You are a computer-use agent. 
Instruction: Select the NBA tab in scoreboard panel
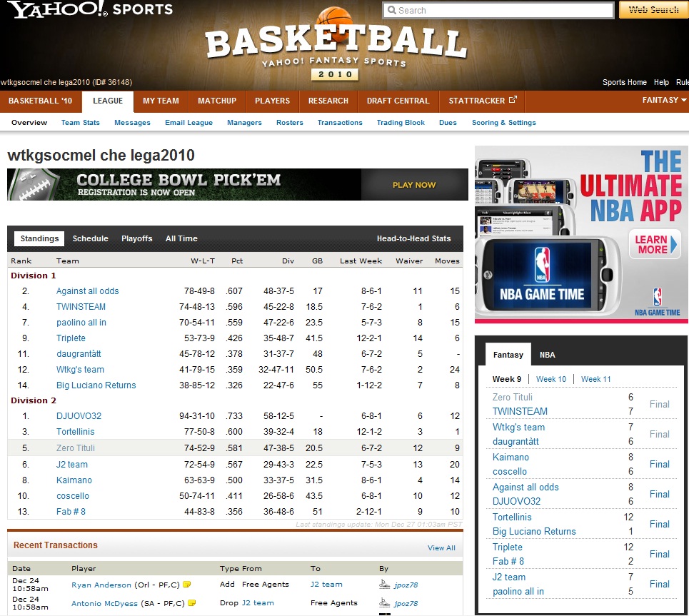click(547, 355)
